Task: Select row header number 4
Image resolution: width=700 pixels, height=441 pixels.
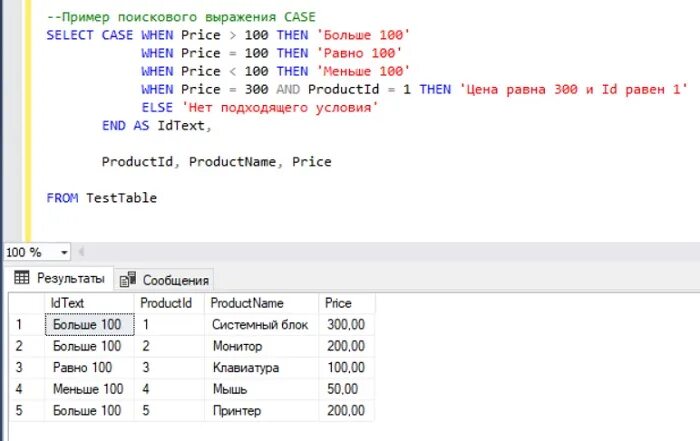Action: point(27,389)
